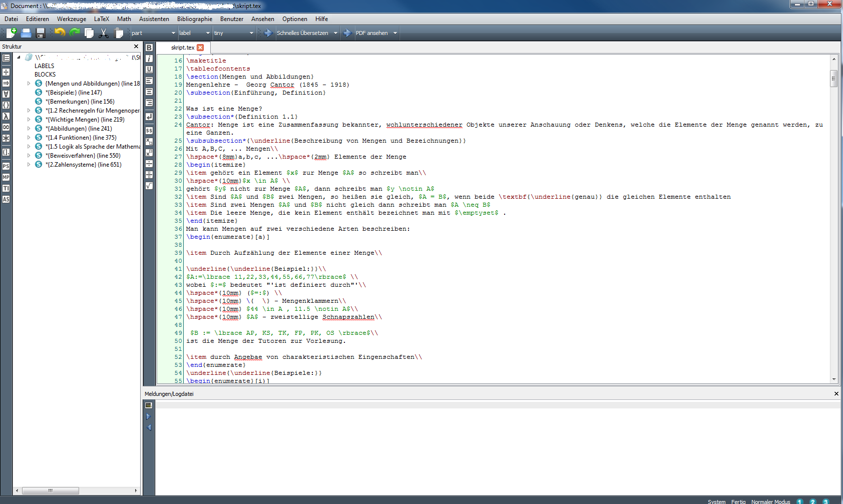Screen dimensions: 843x504
Task: Open the Werkzeuge menu
Action: point(71,19)
